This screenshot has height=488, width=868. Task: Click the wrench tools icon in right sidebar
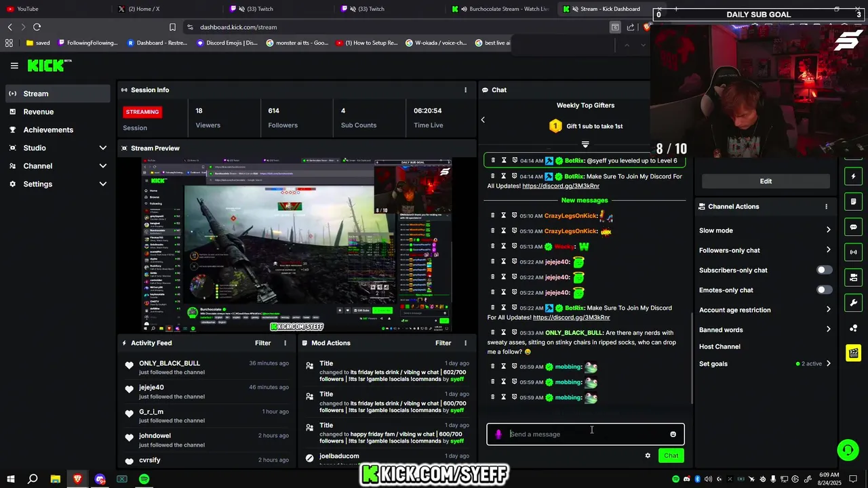pyautogui.click(x=854, y=303)
